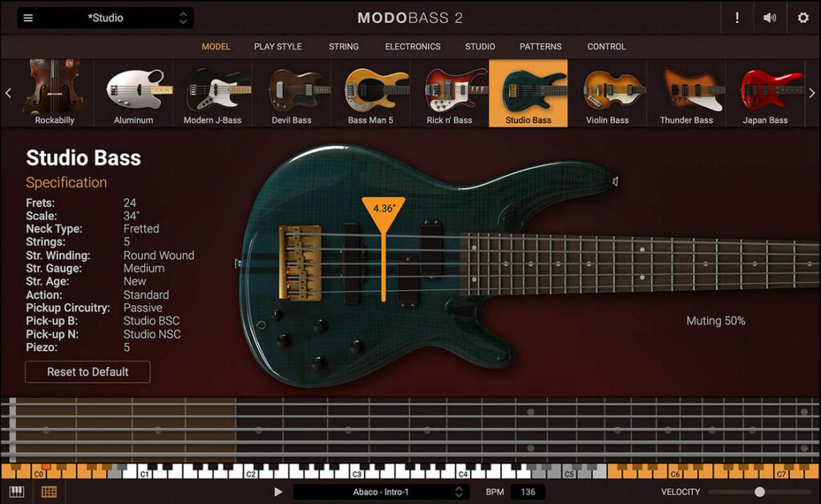Switch to the MODEL tab
821x504 pixels.
(216, 46)
